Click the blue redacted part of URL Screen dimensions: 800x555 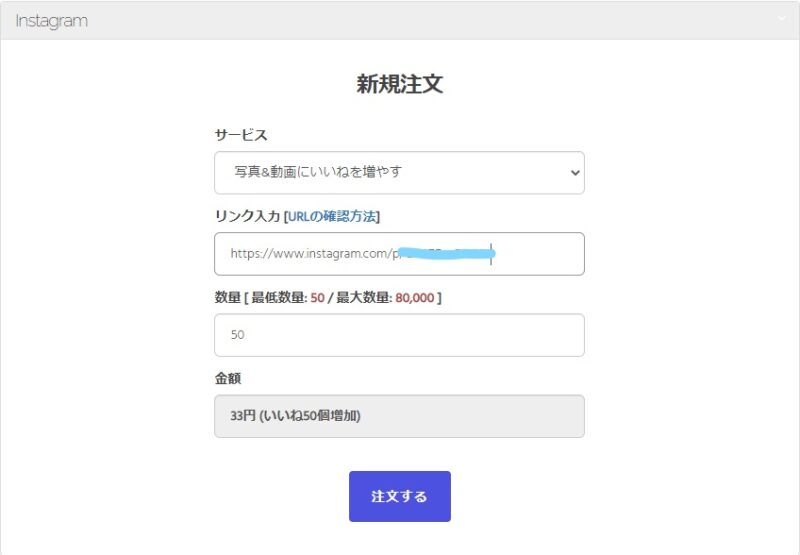click(x=446, y=253)
